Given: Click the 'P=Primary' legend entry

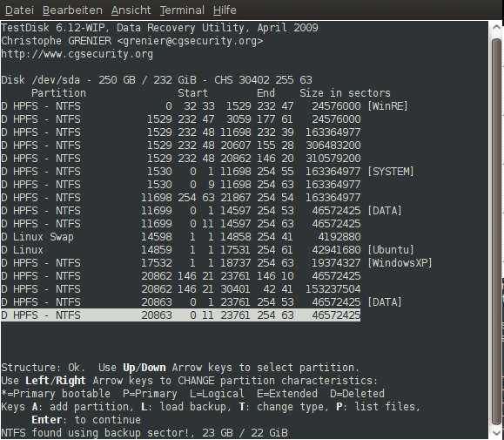Looking at the screenshot, I should (150, 394).
